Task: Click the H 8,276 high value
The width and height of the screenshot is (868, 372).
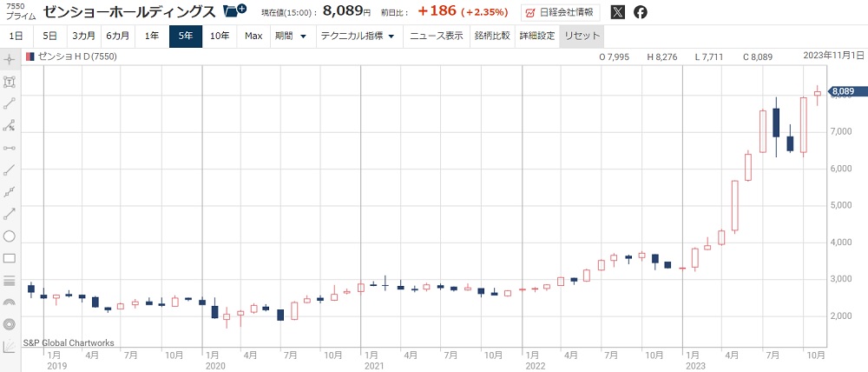Action: 661,56
